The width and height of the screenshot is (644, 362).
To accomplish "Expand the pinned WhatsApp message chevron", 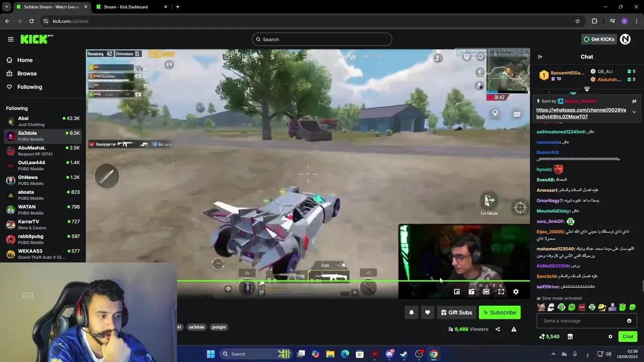I will [634, 112].
